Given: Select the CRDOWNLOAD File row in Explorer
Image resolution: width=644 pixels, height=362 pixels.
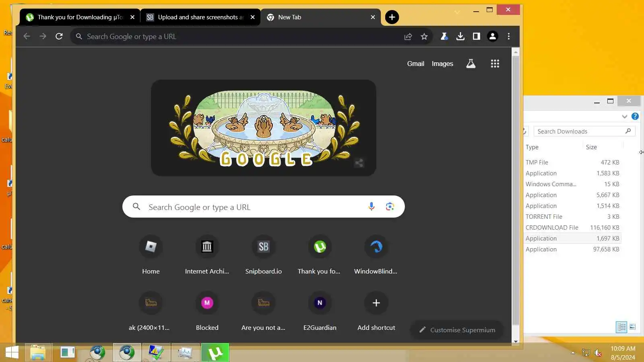Looking at the screenshot, I should (x=572, y=228).
